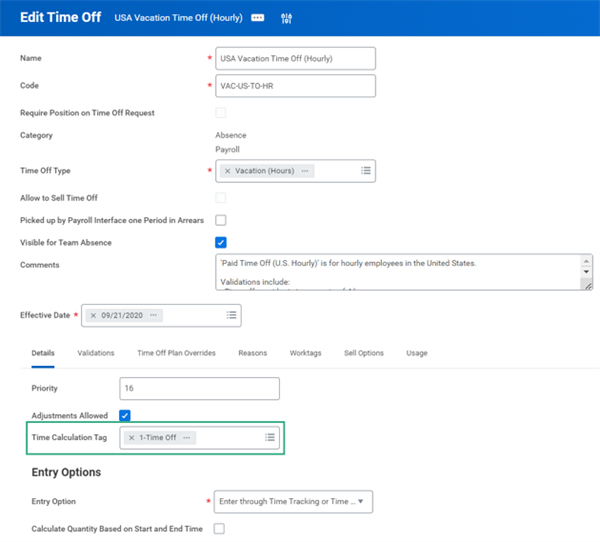Toggle Allow to Sell Time Off checkbox
This screenshot has width=600, height=542.
pos(221,198)
